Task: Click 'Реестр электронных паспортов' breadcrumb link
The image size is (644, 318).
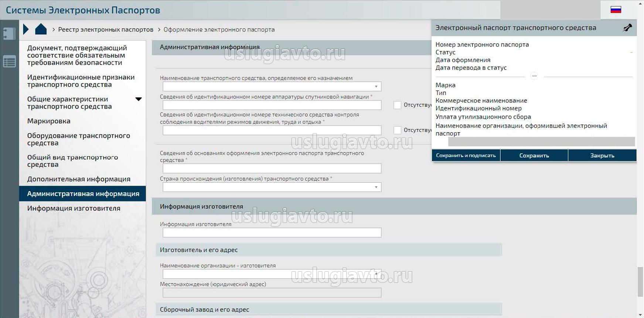Action: pyautogui.click(x=106, y=30)
